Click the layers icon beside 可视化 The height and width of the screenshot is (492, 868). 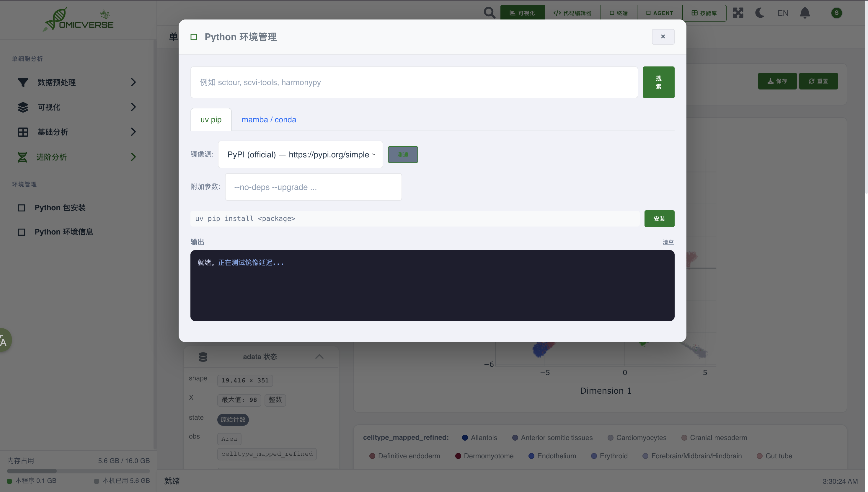click(x=23, y=107)
